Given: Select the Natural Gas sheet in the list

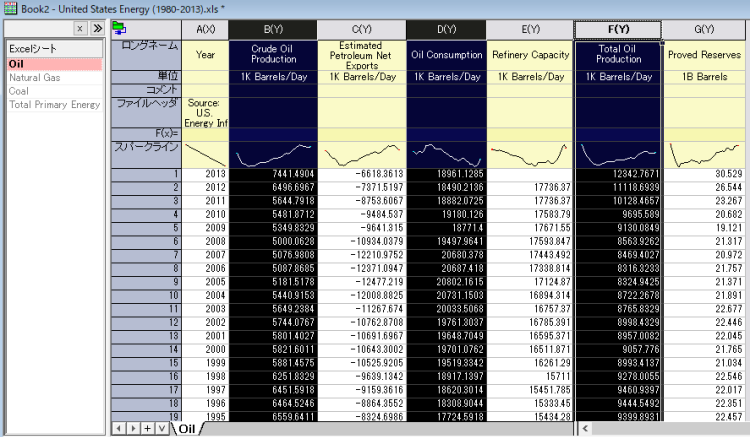Looking at the screenshot, I should [55, 77].
